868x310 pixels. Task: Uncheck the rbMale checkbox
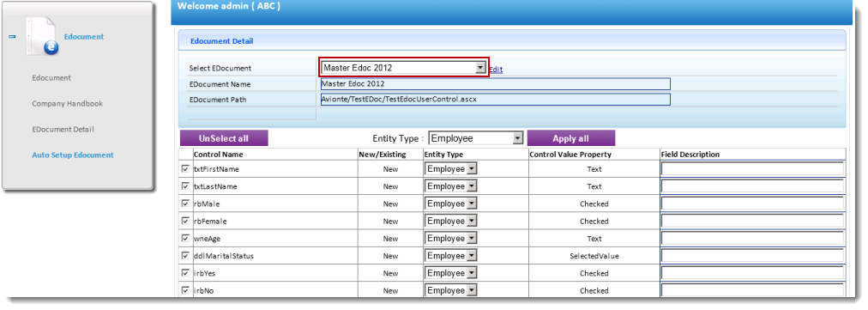pos(185,204)
